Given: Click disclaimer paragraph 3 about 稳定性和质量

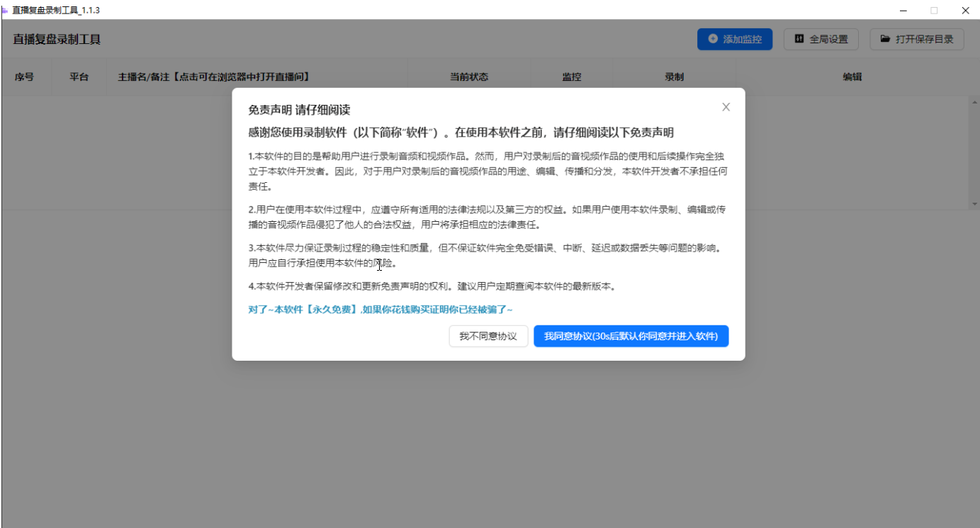Looking at the screenshot, I should pos(488,256).
